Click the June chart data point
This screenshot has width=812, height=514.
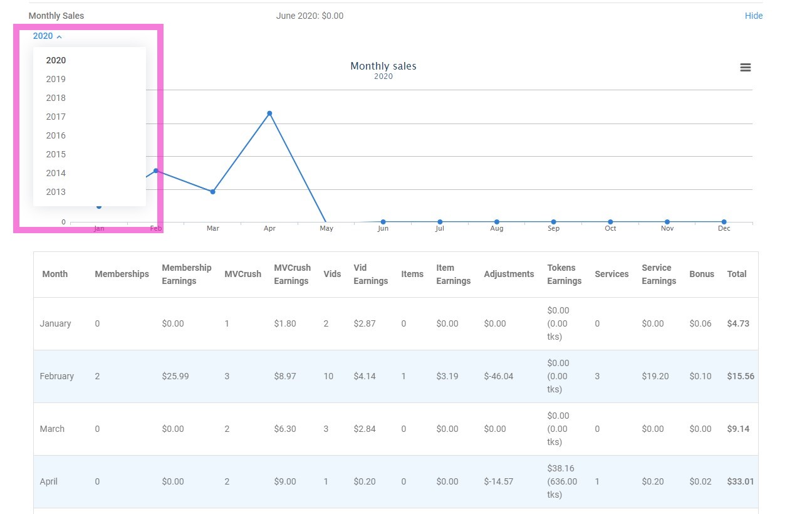383,222
